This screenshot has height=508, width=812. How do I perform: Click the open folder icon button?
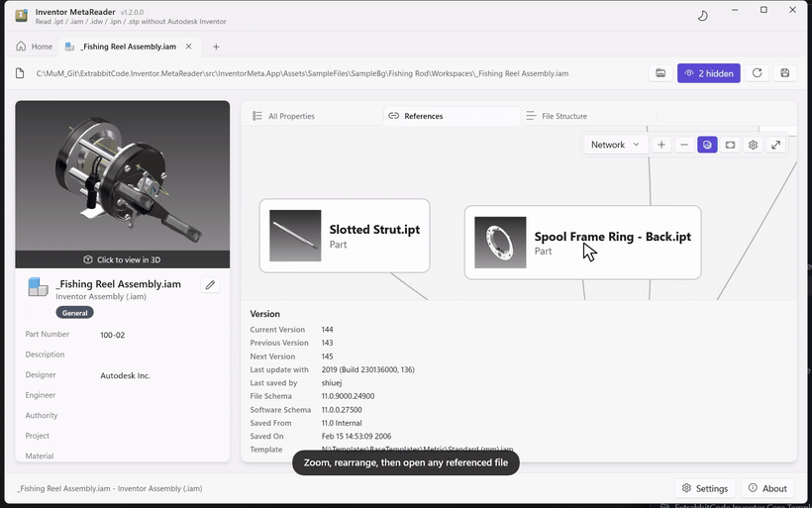[x=660, y=73]
